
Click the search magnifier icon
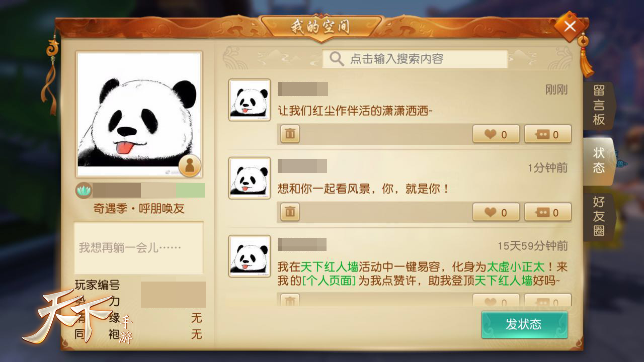click(x=337, y=59)
